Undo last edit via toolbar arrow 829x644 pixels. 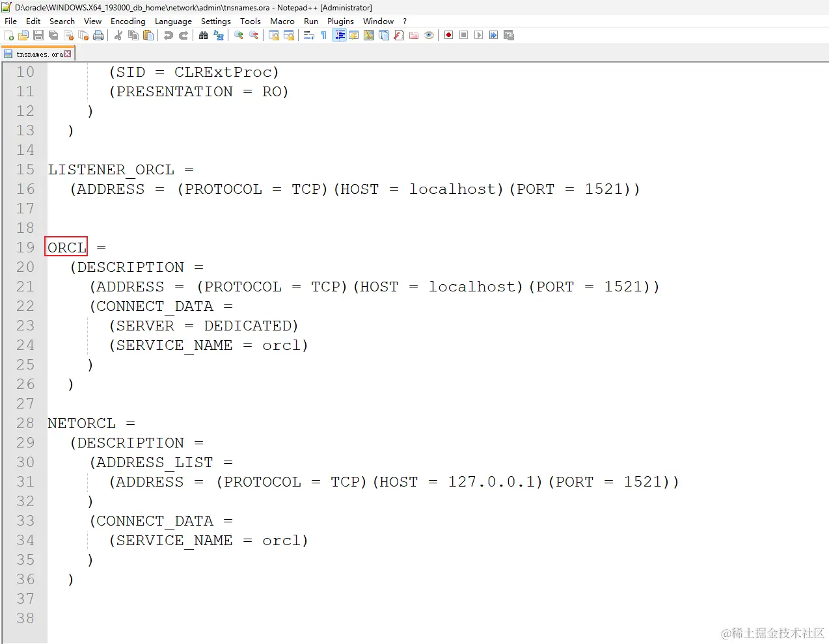click(169, 35)
